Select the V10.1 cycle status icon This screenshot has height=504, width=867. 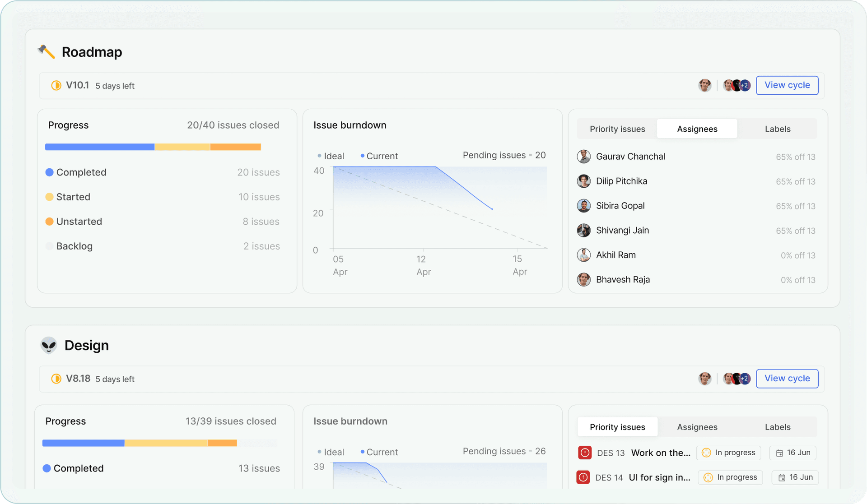(x=56, y=85)
